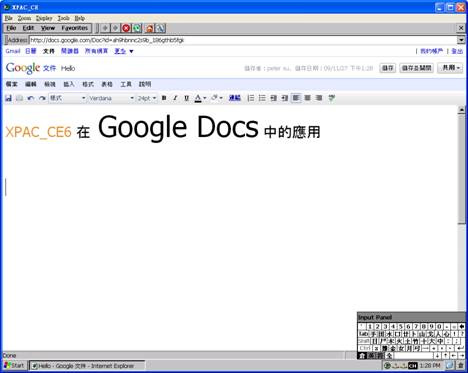This screenshot has width=468, height=373.
Task: Toggle italic formatting
Action: coord(175,98)
